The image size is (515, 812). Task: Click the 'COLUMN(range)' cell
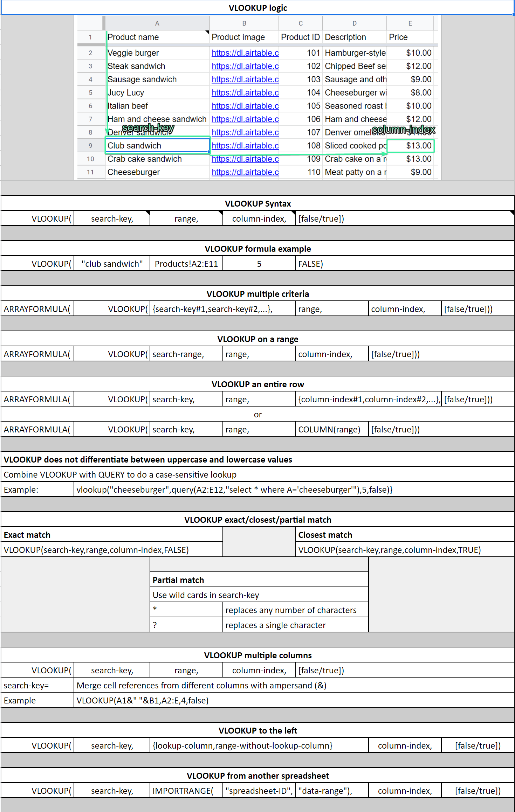point(332,429)
